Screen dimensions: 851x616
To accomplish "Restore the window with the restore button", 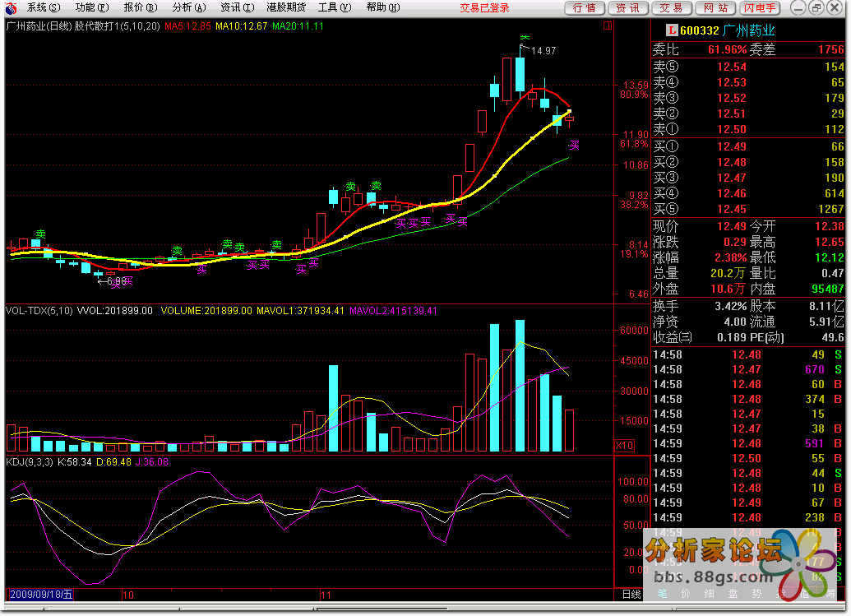I will pos(816,7).
